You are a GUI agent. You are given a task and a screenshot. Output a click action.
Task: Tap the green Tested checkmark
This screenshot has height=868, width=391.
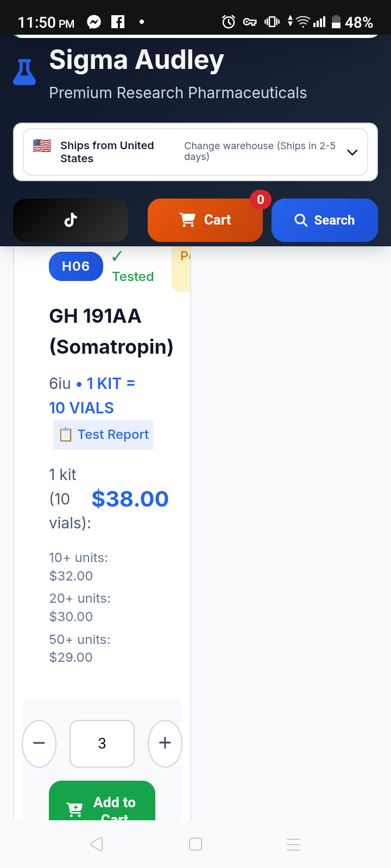117,256
